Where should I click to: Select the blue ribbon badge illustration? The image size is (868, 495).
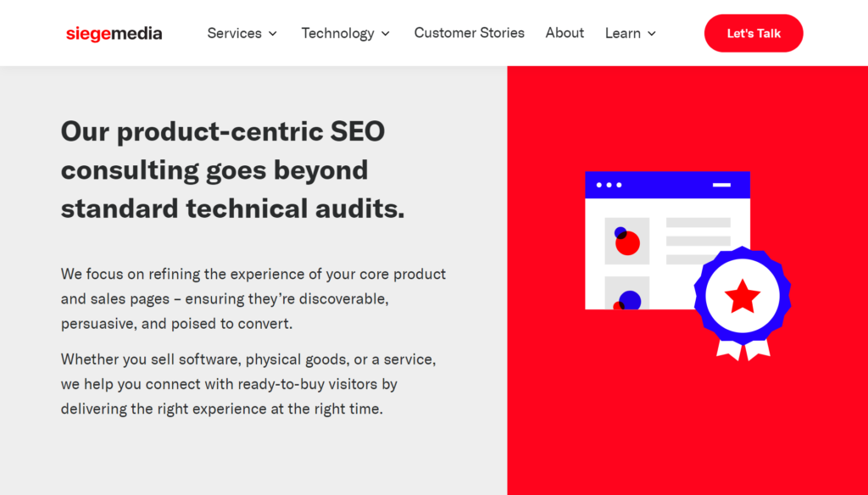[744, 297]
